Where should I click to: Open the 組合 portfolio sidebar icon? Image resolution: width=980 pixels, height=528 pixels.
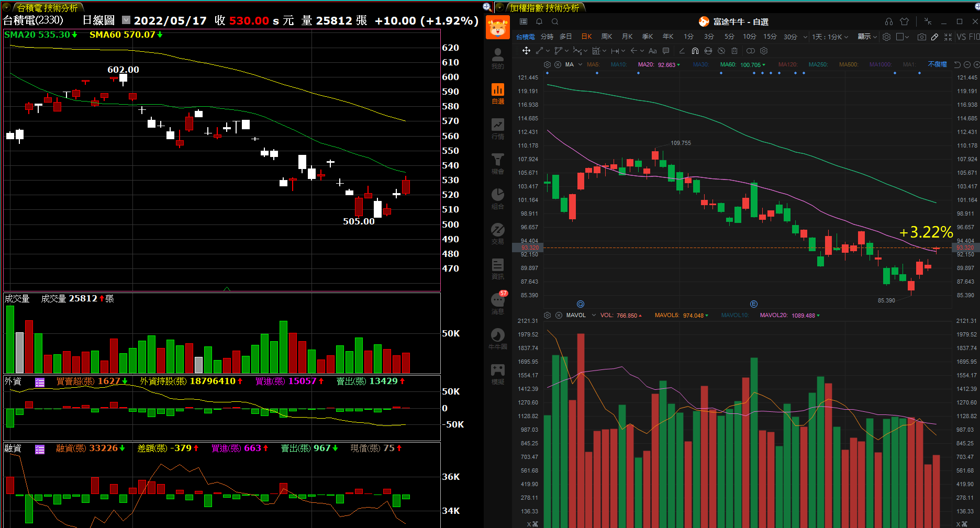498,198
